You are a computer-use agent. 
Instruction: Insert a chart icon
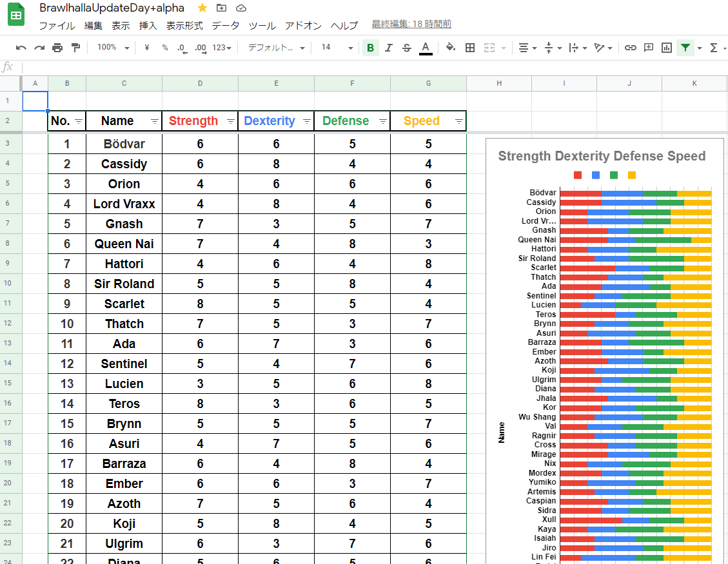[667, 47]
